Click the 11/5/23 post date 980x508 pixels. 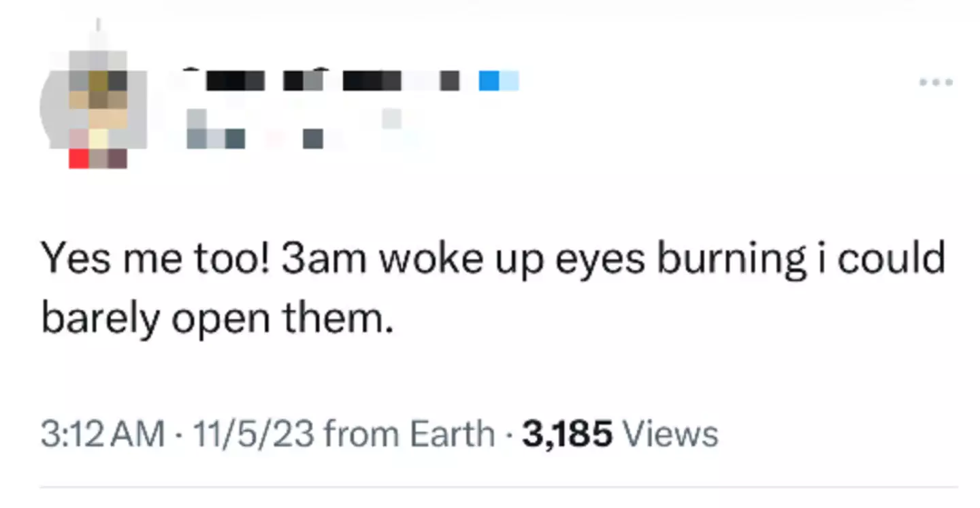tap(255, 434)
